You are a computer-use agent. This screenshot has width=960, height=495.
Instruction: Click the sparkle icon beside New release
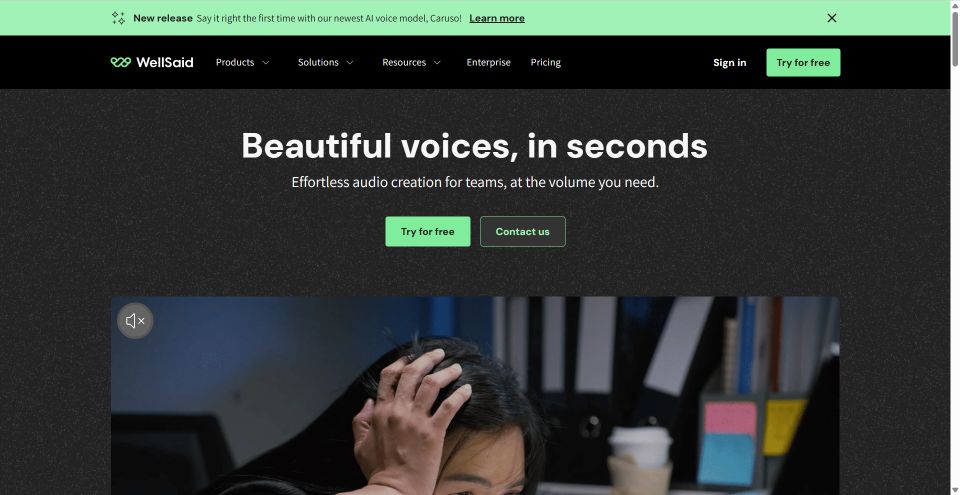[118, 18]
